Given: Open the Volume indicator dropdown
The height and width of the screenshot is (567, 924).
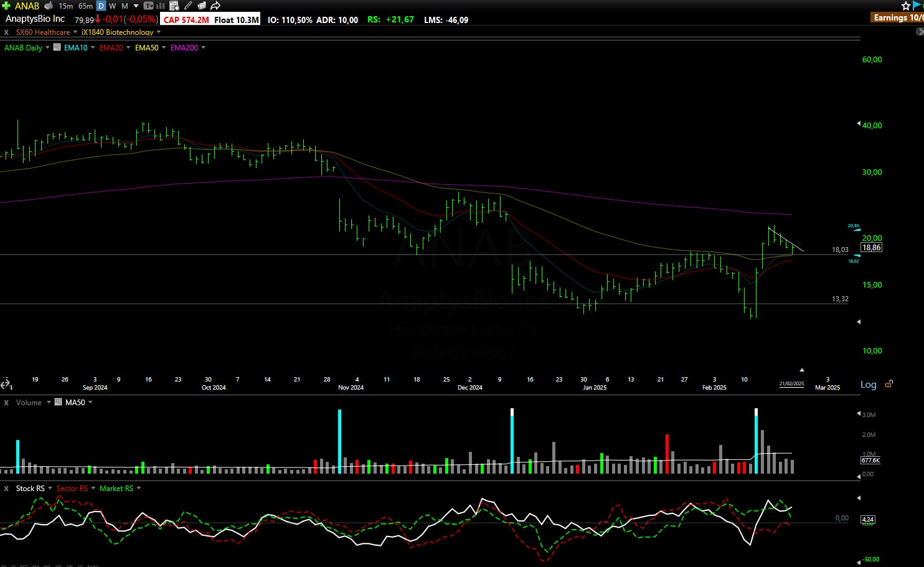Looking at the screenshot, I should click(x=49, y=403).
